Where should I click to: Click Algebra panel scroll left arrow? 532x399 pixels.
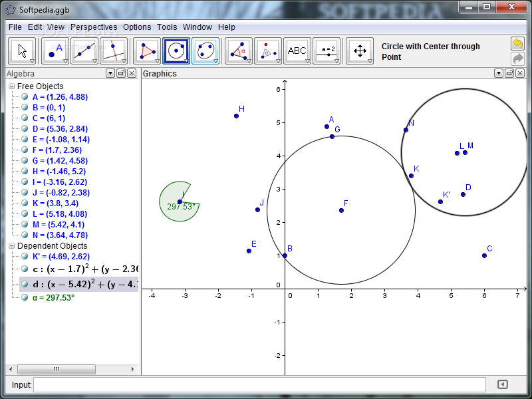(11, 369)
